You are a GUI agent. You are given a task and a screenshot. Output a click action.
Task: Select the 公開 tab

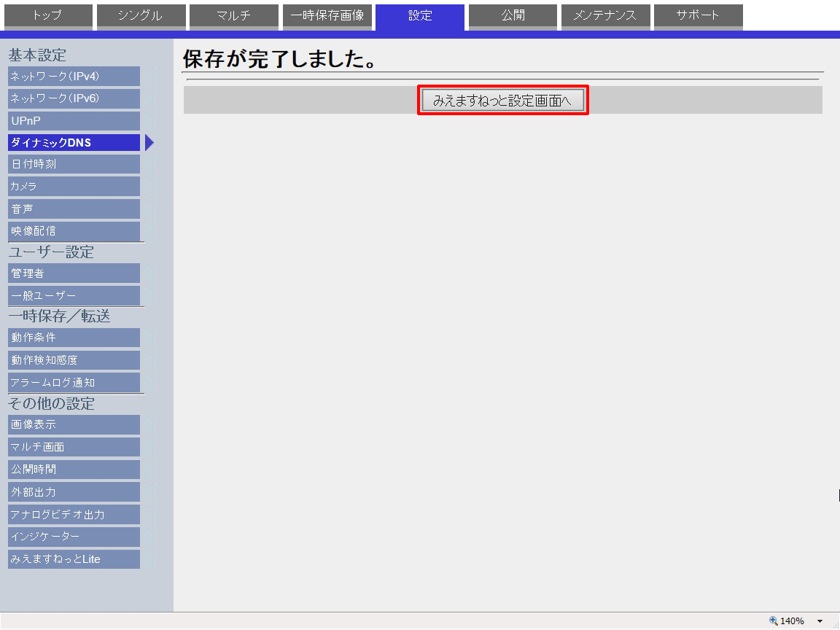click(513, 15)
